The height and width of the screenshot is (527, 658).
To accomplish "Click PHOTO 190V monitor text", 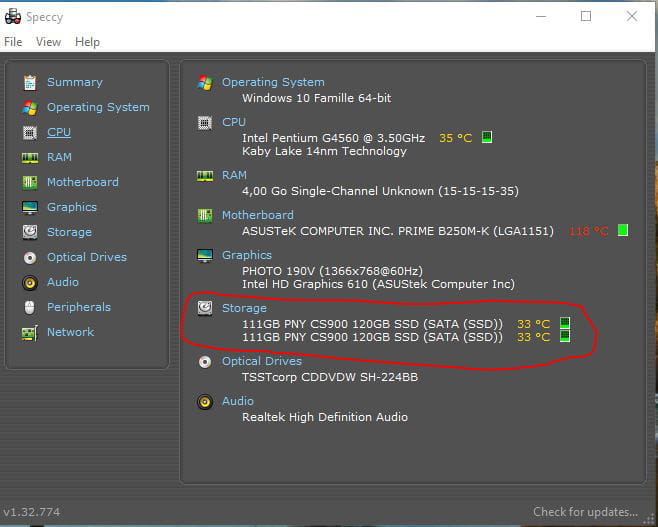I will coord(332,271).
